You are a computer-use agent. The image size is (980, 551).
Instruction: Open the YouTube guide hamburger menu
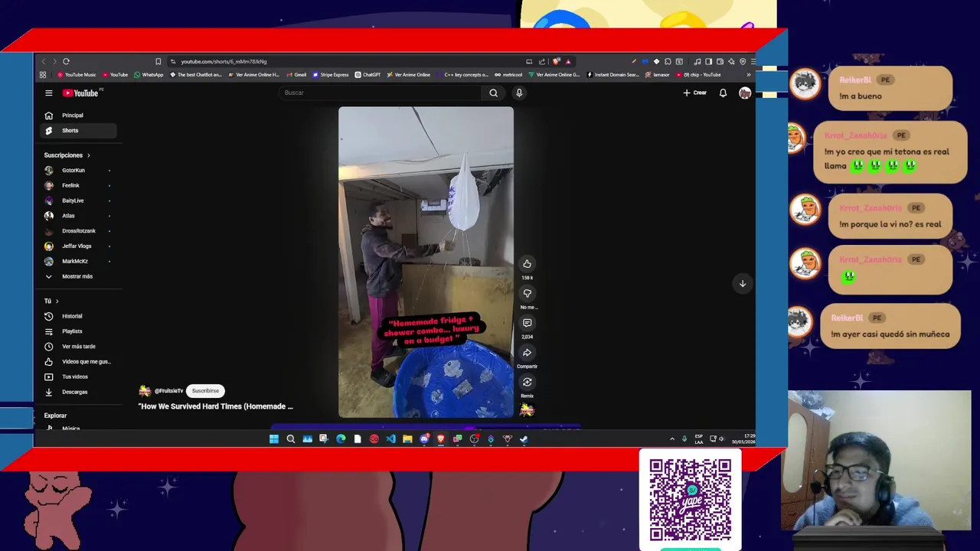48,93
